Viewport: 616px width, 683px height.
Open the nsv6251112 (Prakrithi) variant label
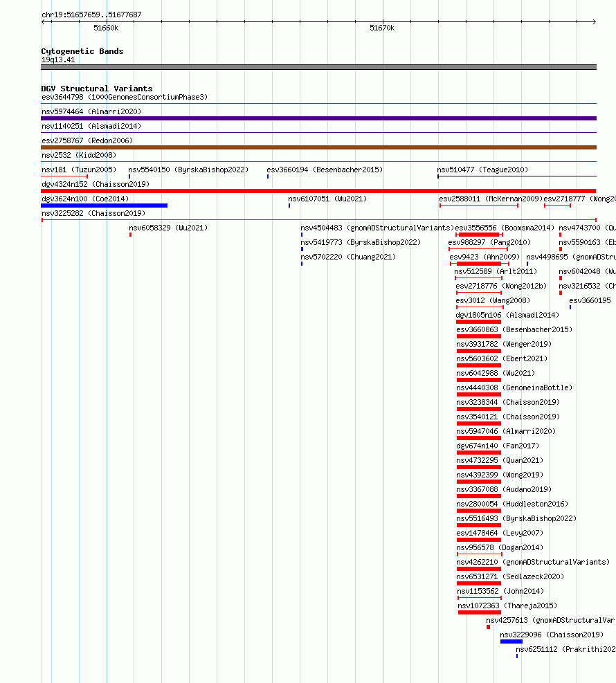point(565,649)
